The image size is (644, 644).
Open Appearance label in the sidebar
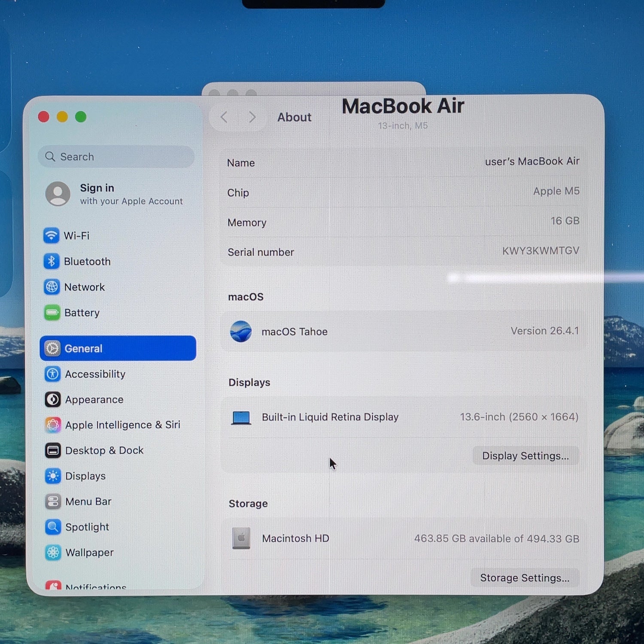[x=94, y=400]
